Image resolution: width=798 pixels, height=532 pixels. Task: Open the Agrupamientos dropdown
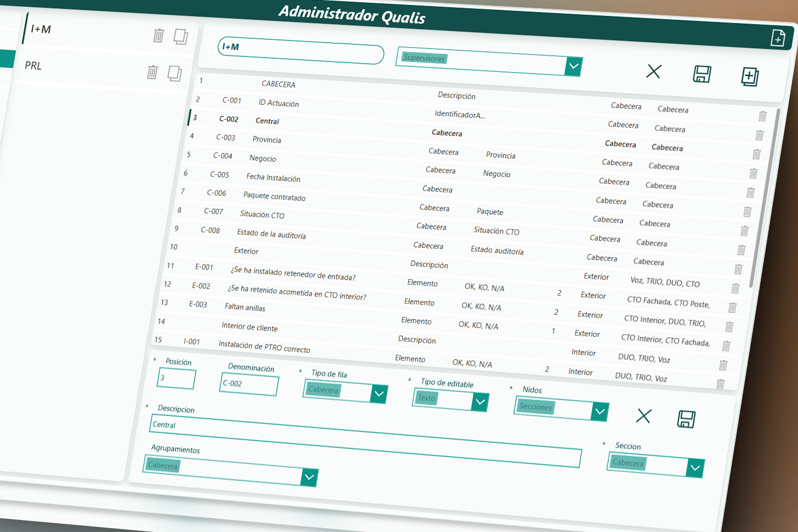click(309, 477)
